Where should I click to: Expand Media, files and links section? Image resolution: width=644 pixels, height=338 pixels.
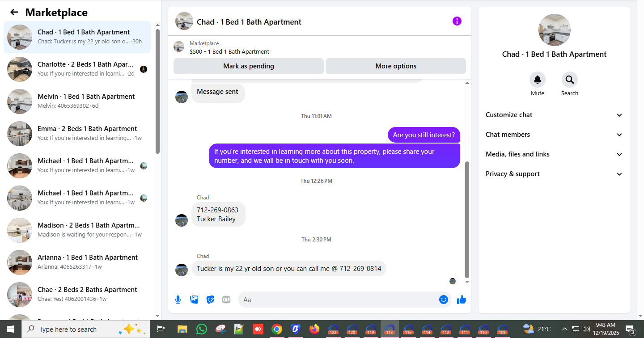coord(554,154)
